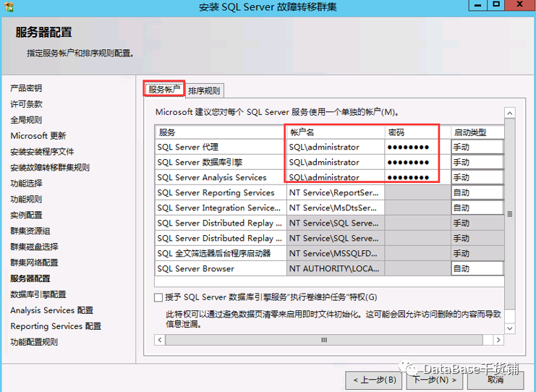
Task: Click SQL 全文筛选器后台程序启动器 row name
Action: [221, 254]
